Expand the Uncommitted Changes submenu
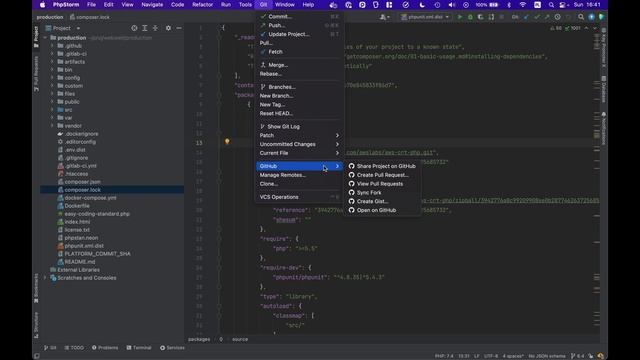The image size is (640, 360). 299,144
